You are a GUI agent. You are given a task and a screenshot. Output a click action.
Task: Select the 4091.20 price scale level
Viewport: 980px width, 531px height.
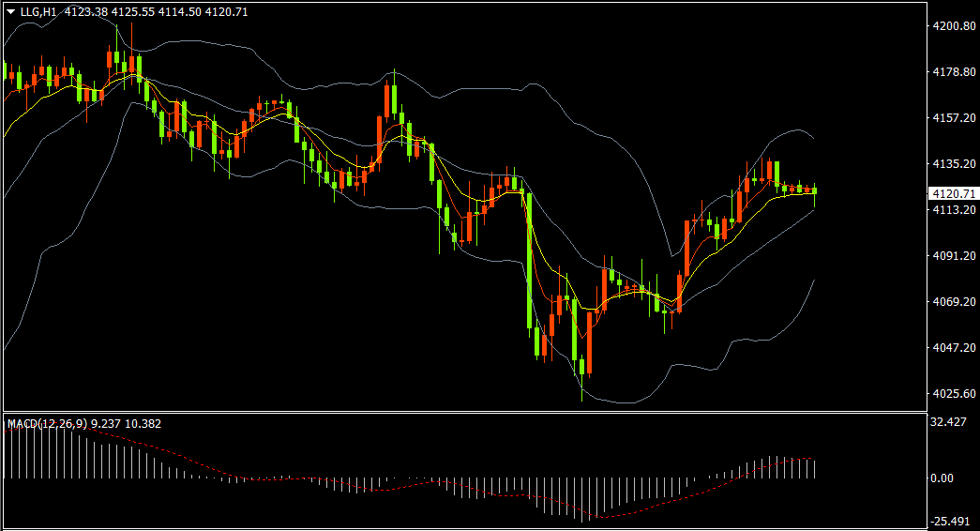click(954, 256)
